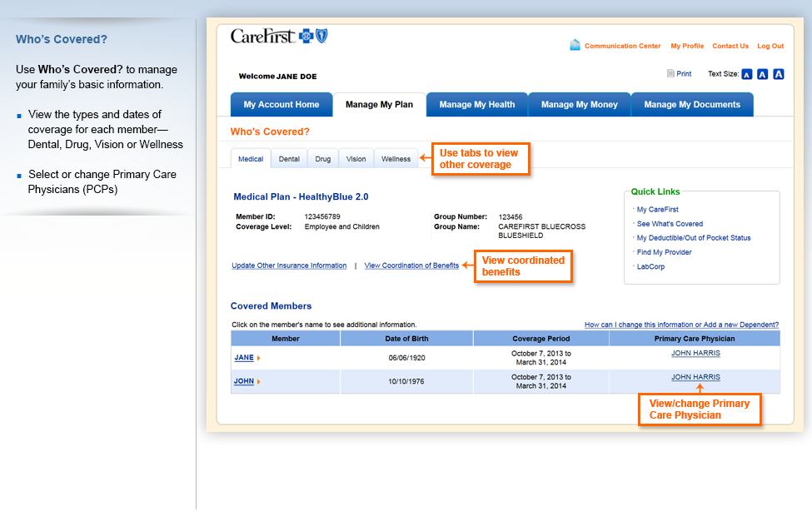Open the LabCorp quick link
The height and width of the screenshot is (521, 812).
point(650,267)
